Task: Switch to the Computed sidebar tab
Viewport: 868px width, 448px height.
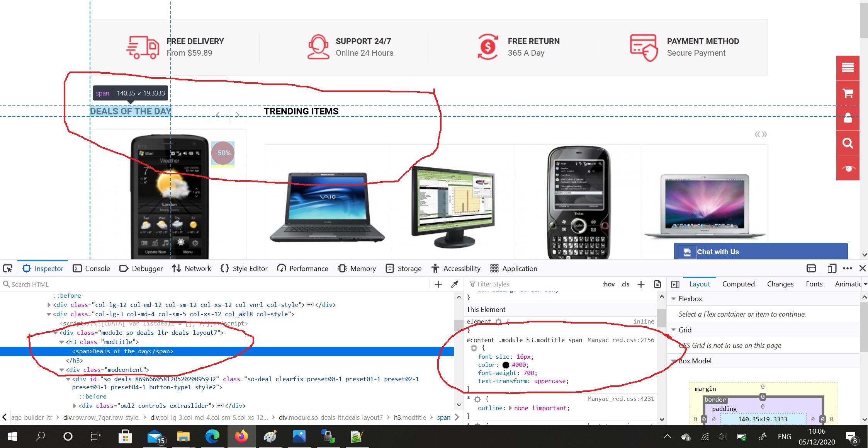Action: [738, 284]
